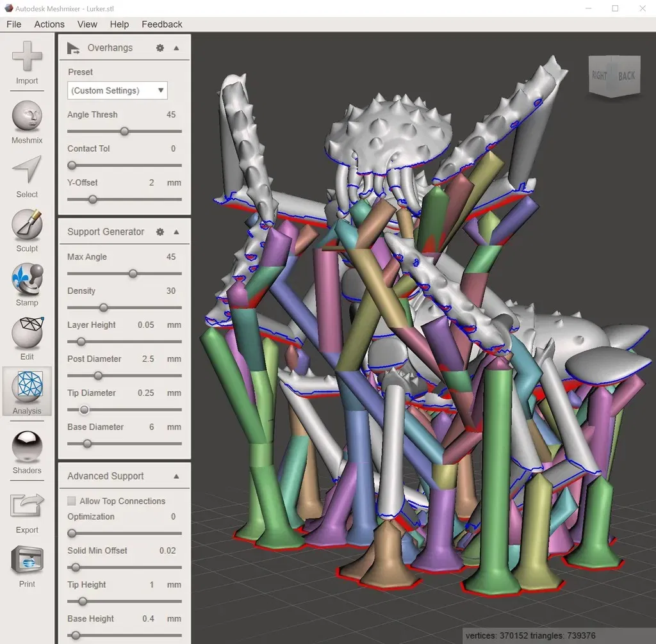Click the Angle Thresh value 45
656x644 pixels.
pos(170,115)
